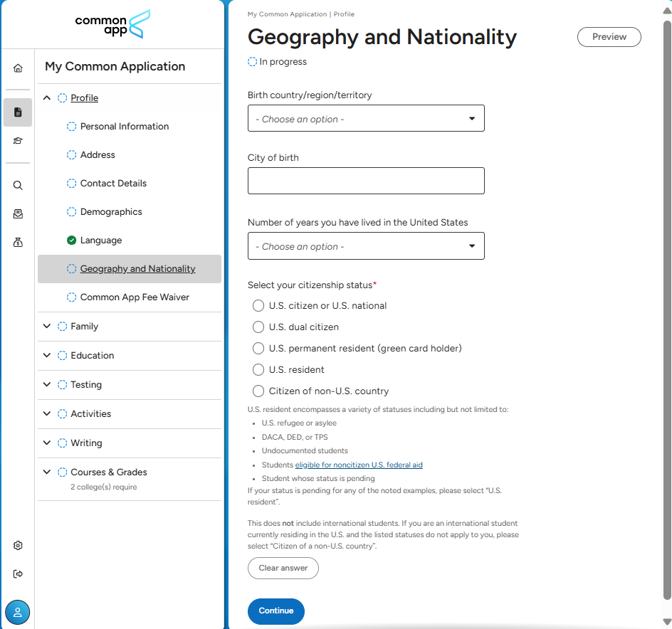Viewport: 672px width, 629px height.
Task: Open Common App Fee Waiver section
Action: 135,297
